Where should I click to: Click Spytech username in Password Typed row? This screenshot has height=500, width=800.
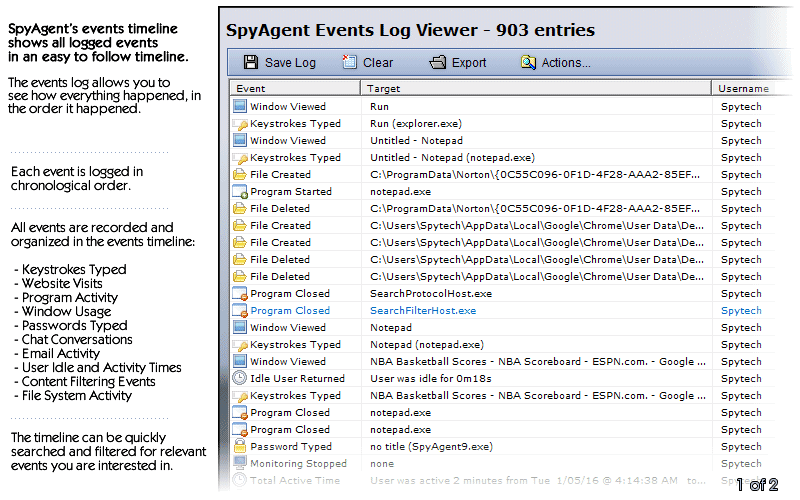(741, 446)
